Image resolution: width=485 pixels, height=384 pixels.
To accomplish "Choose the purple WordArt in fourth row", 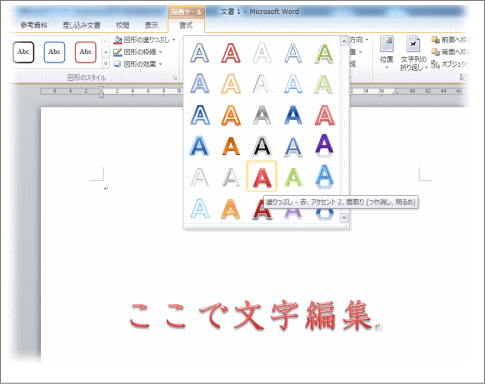I will [324, 145].
